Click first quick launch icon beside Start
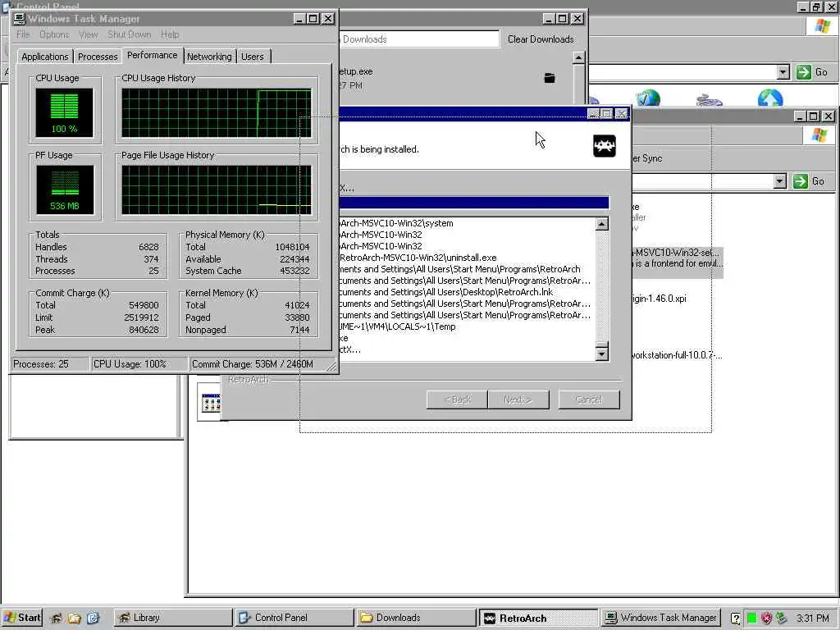This screenshot has width=840, height=630. pos(56,618)
